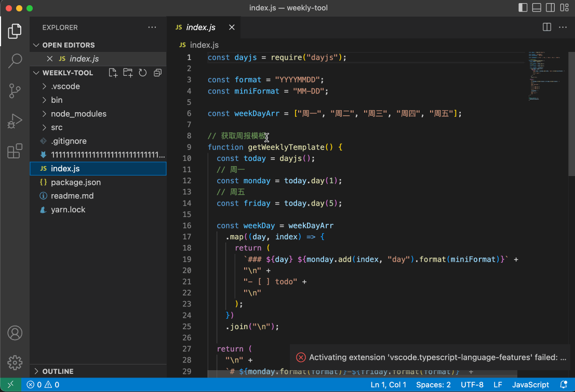The height and width of the screenshot is (392, 575).
Task: Change indentation via Spaces: 2
Action: [433, 385]
